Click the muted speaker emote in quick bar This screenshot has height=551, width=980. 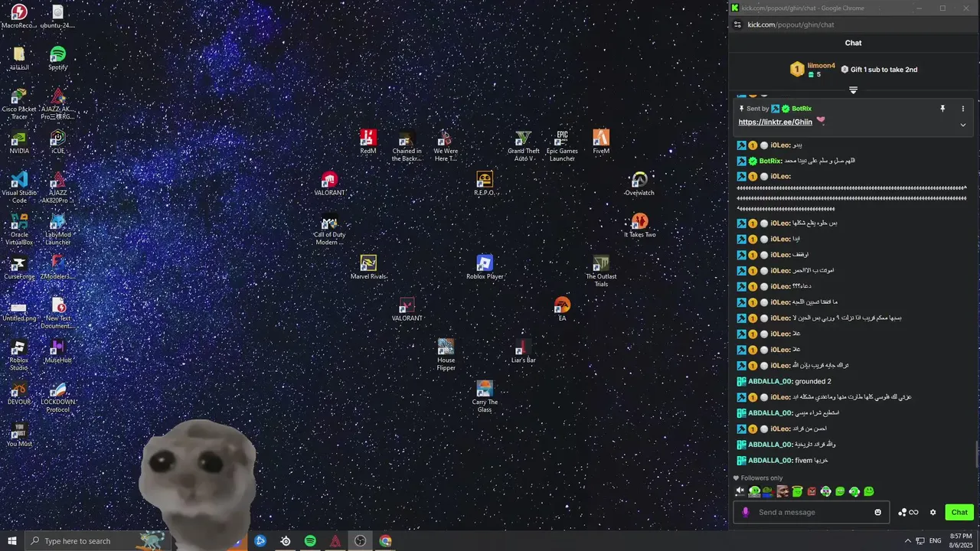[x=740, y=491]
